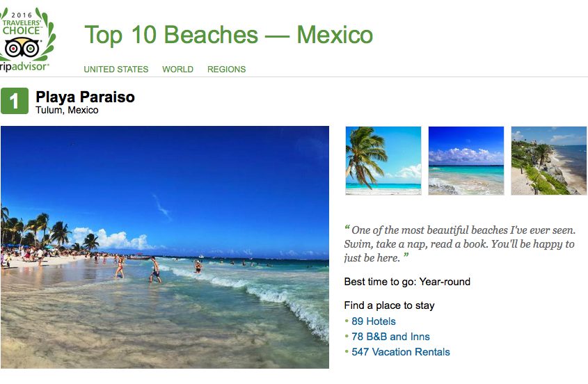
Task: View the turquoise water and clouds thumbnail
Action: point(466,161)
